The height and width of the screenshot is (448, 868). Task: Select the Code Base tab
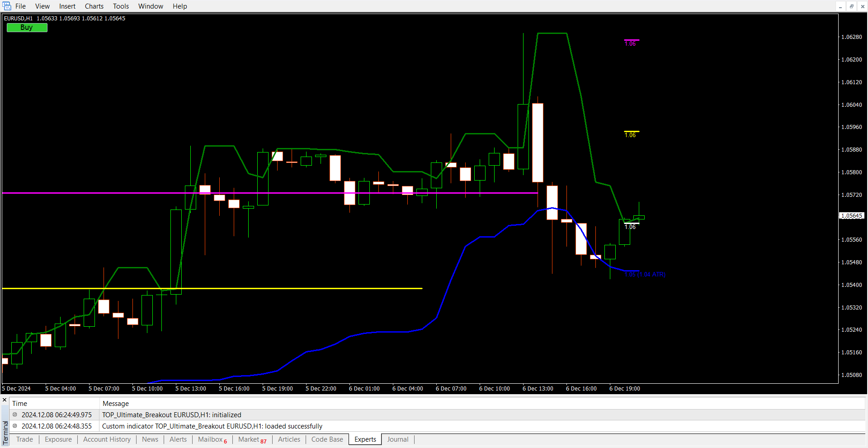click(x=327, y=439)
